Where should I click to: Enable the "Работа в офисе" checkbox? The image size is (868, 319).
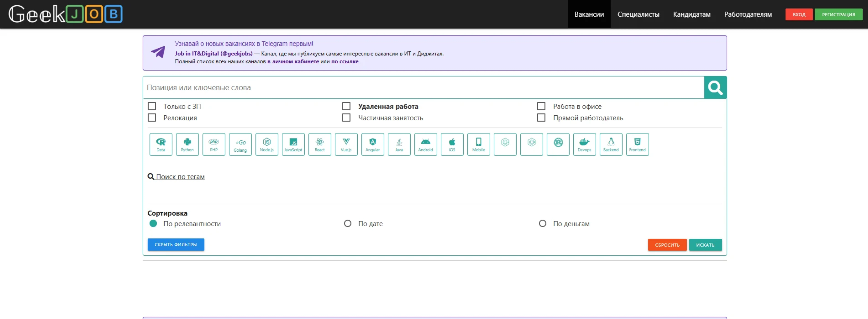[x=541, y=106]
